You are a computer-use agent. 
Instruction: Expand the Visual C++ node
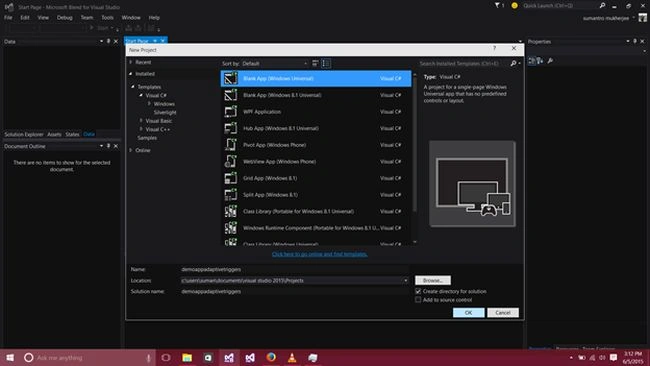141,129
